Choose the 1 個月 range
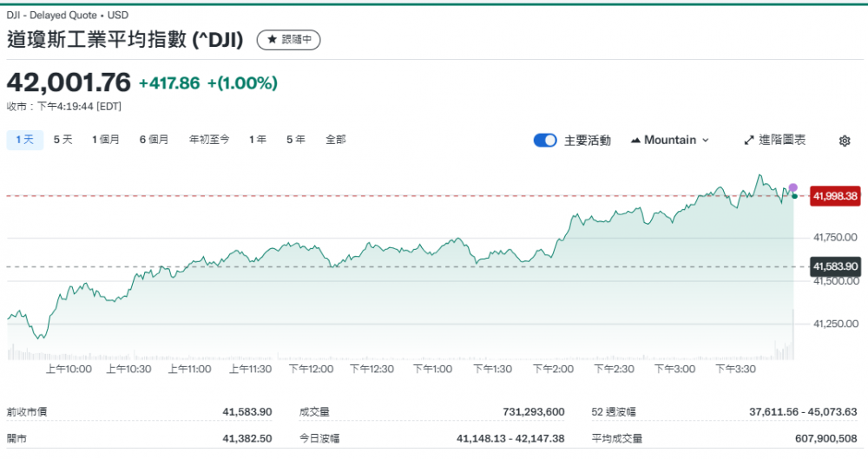This screenshot has height=459, width=868. tap(106, 140)
